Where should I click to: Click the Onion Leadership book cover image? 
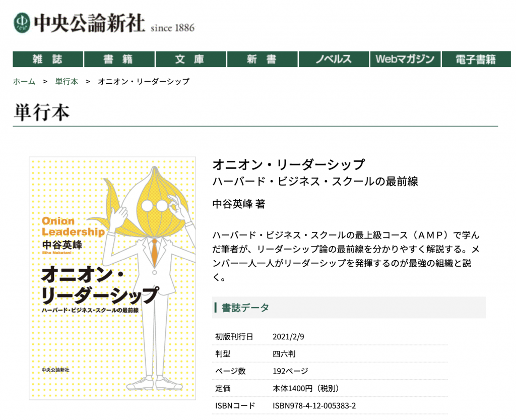click(x=112, y=278)
